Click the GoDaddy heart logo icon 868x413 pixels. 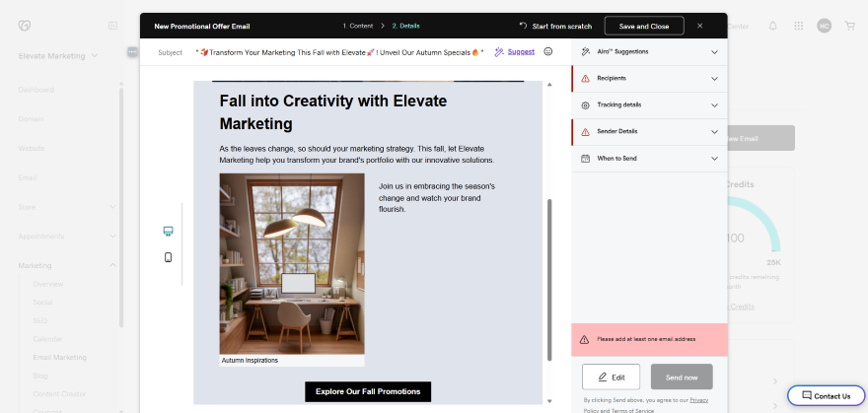(25, 26)
